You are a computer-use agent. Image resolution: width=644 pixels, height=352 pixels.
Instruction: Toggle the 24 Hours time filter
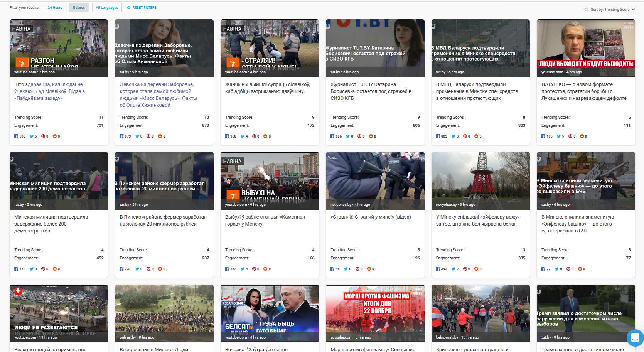click(x=55, y=8)
